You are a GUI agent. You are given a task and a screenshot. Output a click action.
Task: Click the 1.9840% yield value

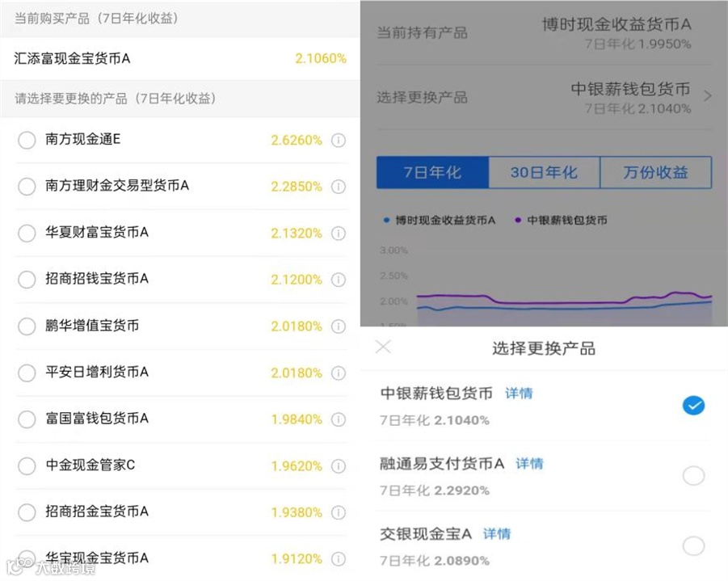[x=297, y=419]
